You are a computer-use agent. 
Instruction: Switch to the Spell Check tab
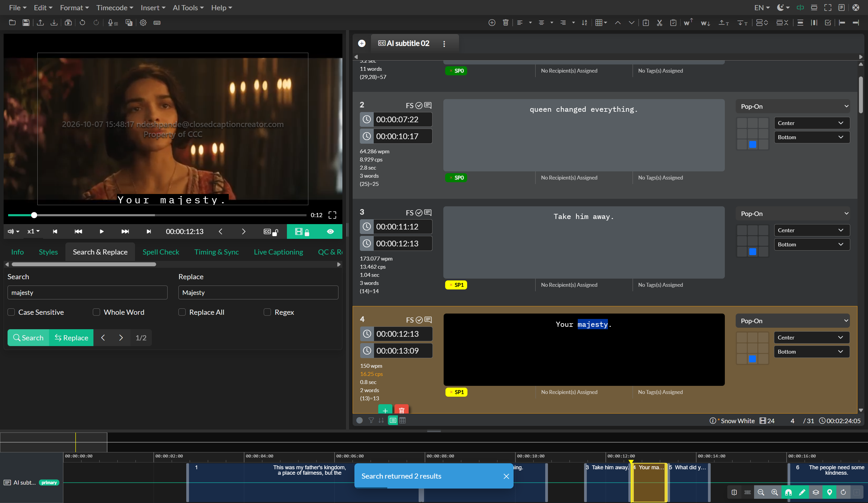161,252
